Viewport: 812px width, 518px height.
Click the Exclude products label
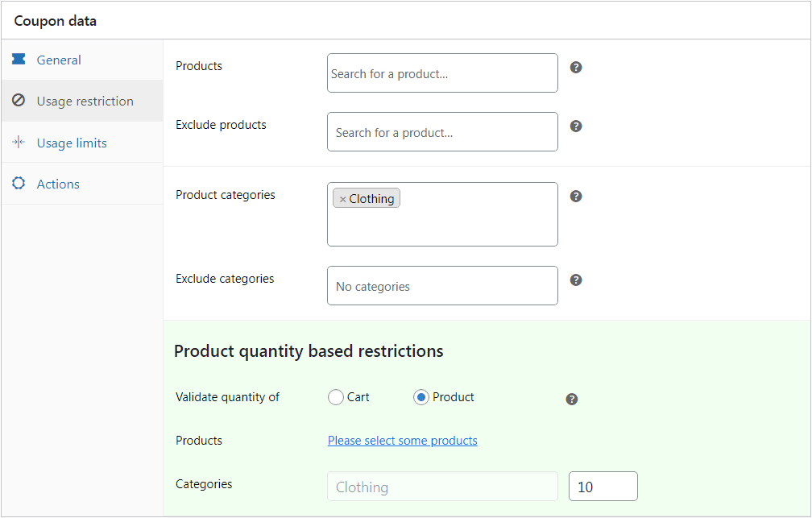221,125
